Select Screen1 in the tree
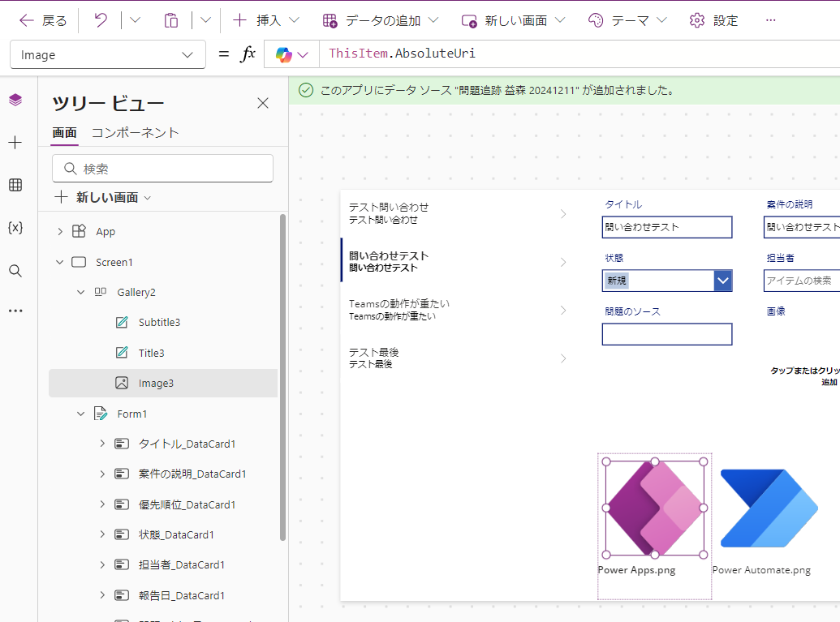 click(x=114, y=262)
